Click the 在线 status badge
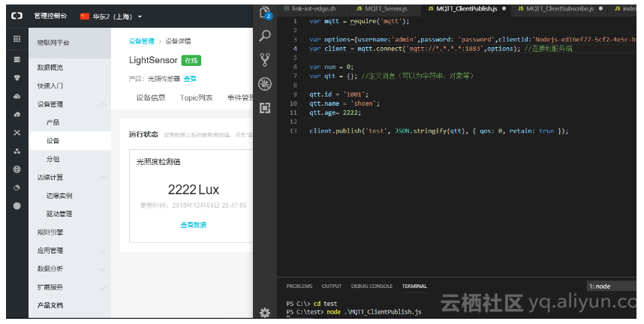644x324 pixels. tap(191, 60)
